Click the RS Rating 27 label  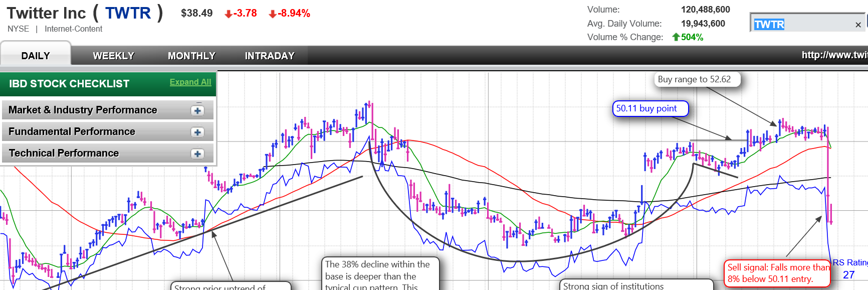(850, 268)
